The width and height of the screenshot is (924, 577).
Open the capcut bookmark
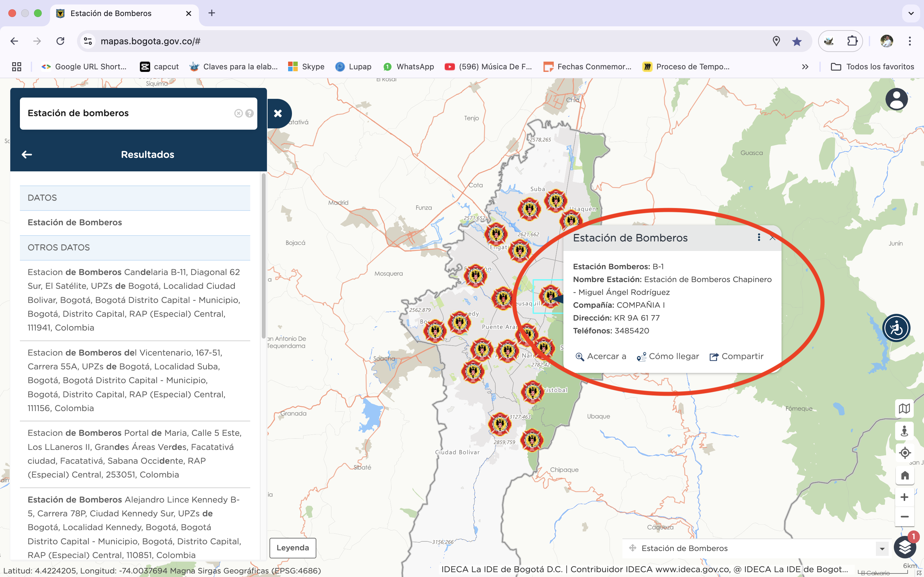tap(159, 67)
